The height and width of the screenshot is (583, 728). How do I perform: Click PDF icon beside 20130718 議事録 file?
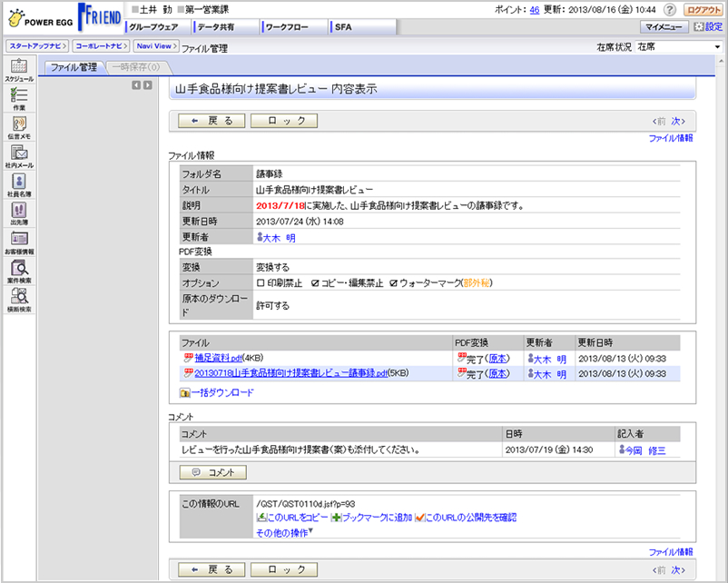[188, 373]
